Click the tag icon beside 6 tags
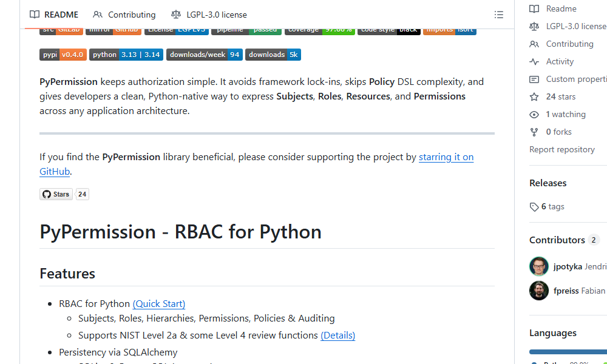This screenshot has height=364, width=607. (534, 207)
